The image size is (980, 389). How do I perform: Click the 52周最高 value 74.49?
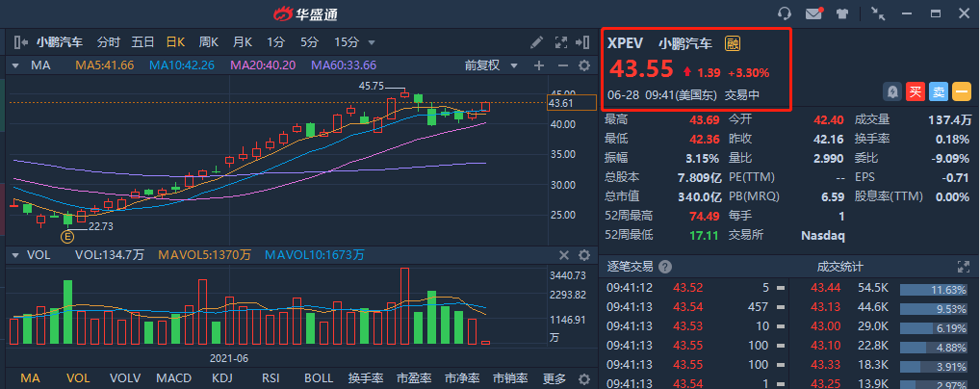point(704,216)
